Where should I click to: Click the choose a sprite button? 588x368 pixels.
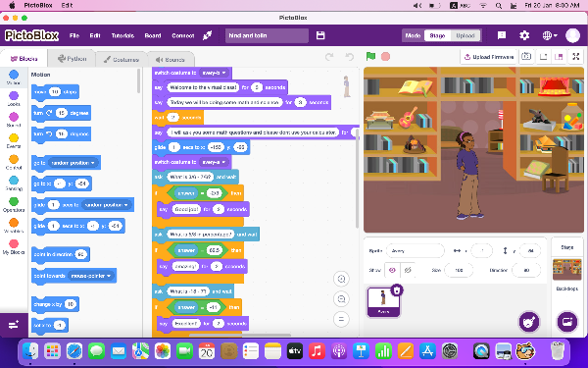[x=529, y=322]
